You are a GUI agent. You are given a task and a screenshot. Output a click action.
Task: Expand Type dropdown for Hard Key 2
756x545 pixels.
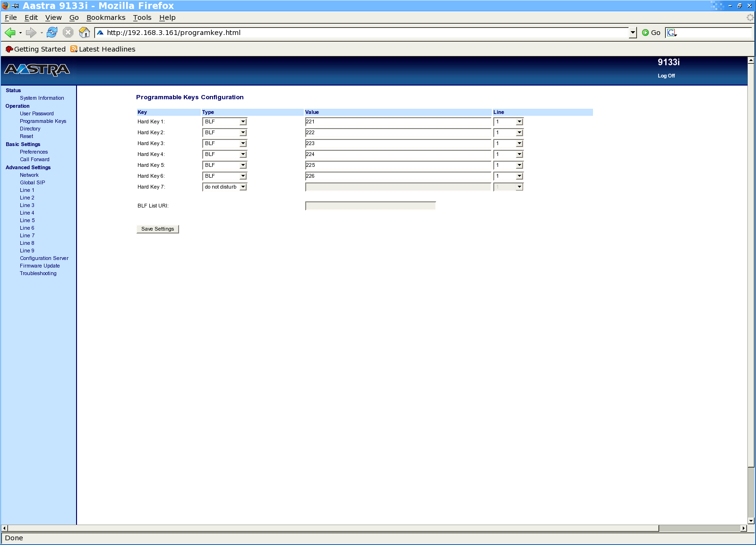point(224,133)
